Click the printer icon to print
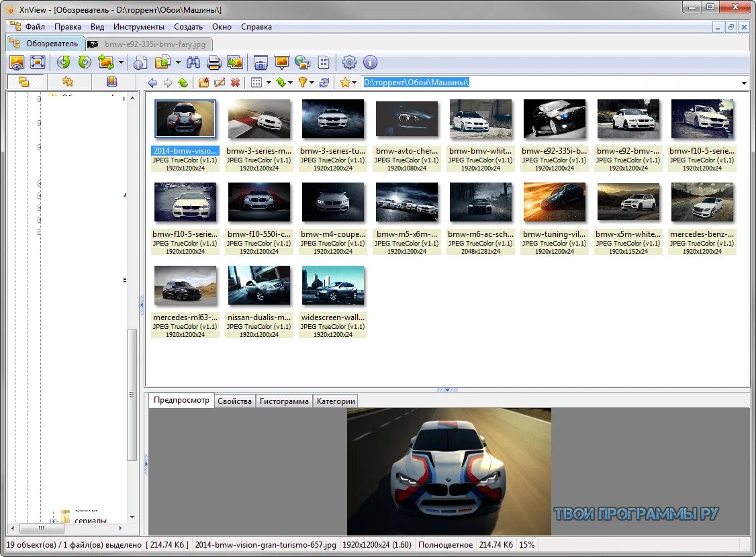The height and width of the screenshot is (557, 756). 214,62
